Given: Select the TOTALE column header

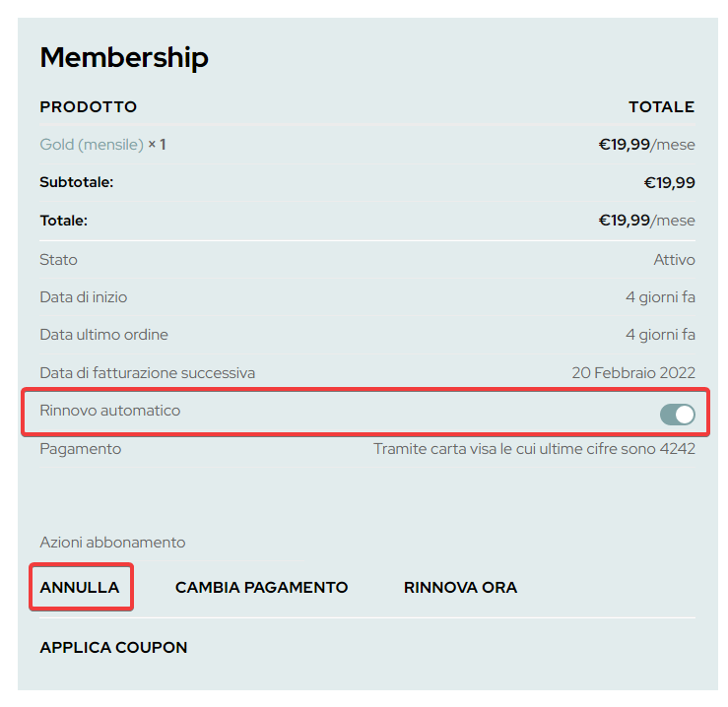Looking at the screenshot, I should tap(661, 107).
